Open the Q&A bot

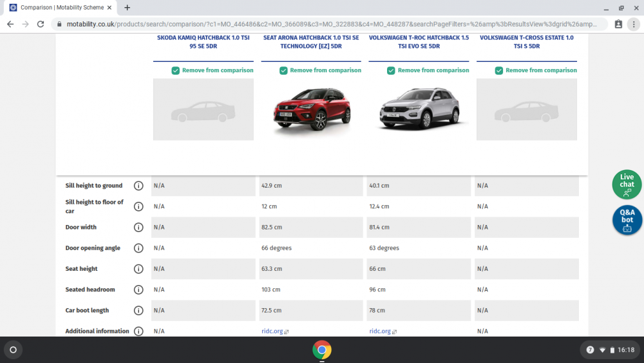click(x=627, y=220)
